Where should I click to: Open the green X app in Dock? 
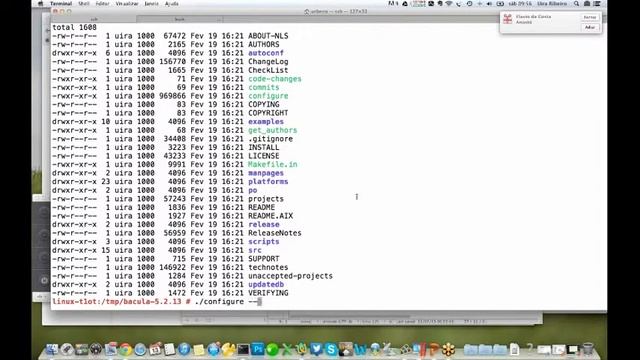click(287, 350)
